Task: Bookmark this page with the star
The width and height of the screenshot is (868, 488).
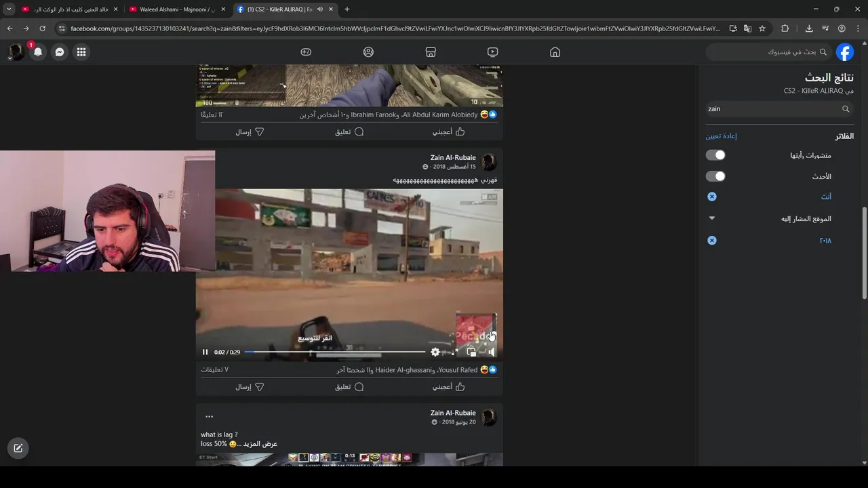Action: click(x=762, y=28)
